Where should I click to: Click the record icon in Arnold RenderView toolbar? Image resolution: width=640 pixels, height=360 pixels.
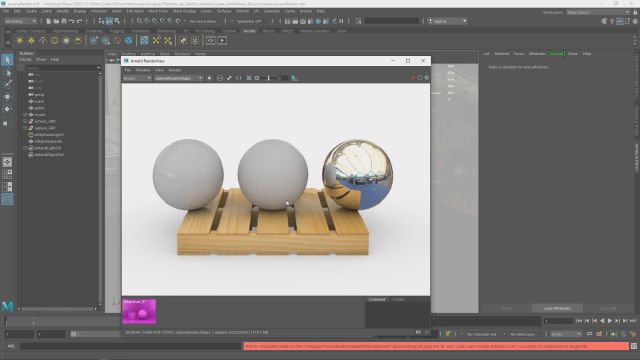[209, 78]
